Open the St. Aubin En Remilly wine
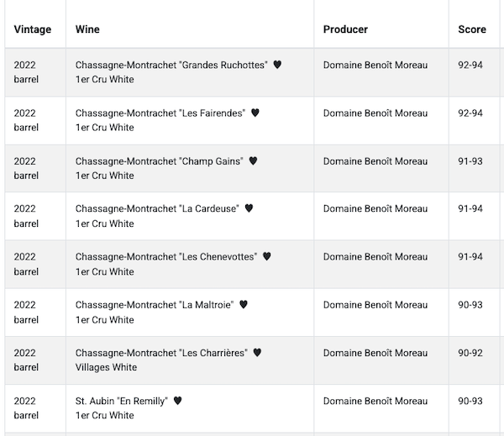 pos(122,401)
